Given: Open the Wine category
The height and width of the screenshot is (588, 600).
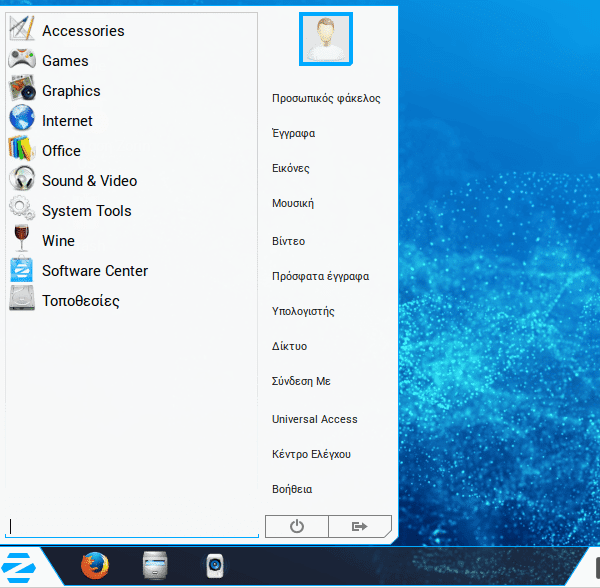Looking at the screenshot, I should coord(58,241).
